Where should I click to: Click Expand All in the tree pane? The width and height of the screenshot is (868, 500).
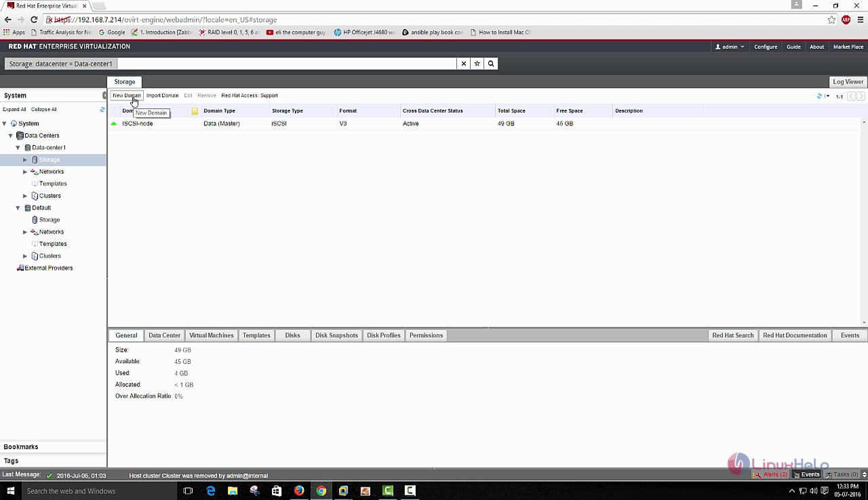14,109
